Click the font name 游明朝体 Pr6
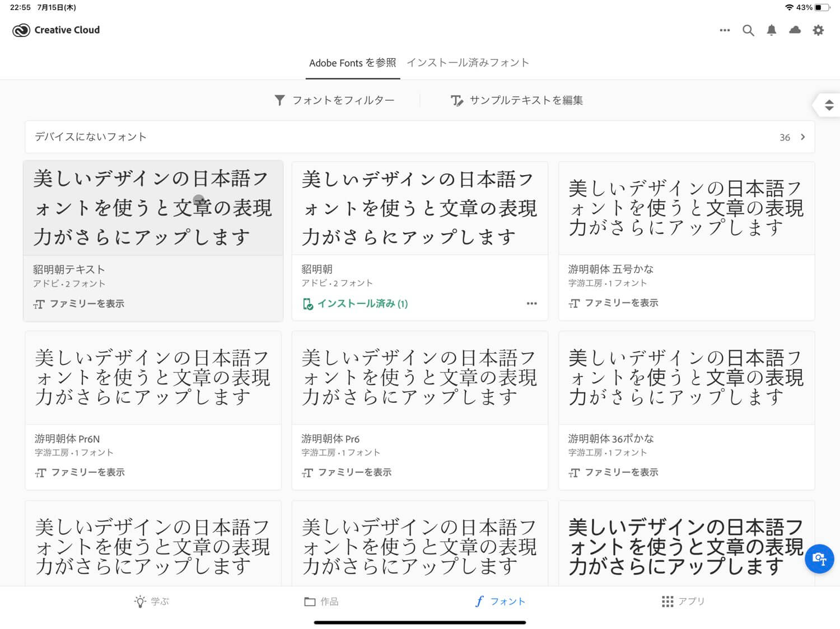The height and width of the screenshot is (629, 840). [x=330, y=439]
